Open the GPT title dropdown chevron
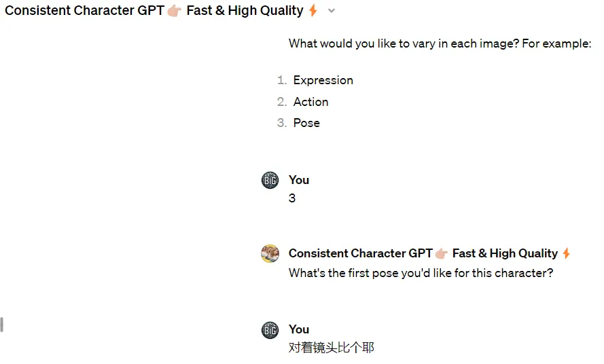The height and width of the screenshot is (364, 604). coord(332,11)
